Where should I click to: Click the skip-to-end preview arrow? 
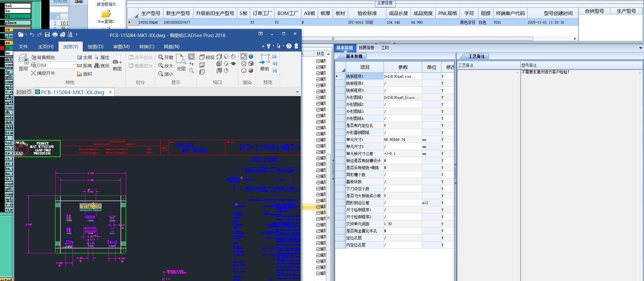275,71
